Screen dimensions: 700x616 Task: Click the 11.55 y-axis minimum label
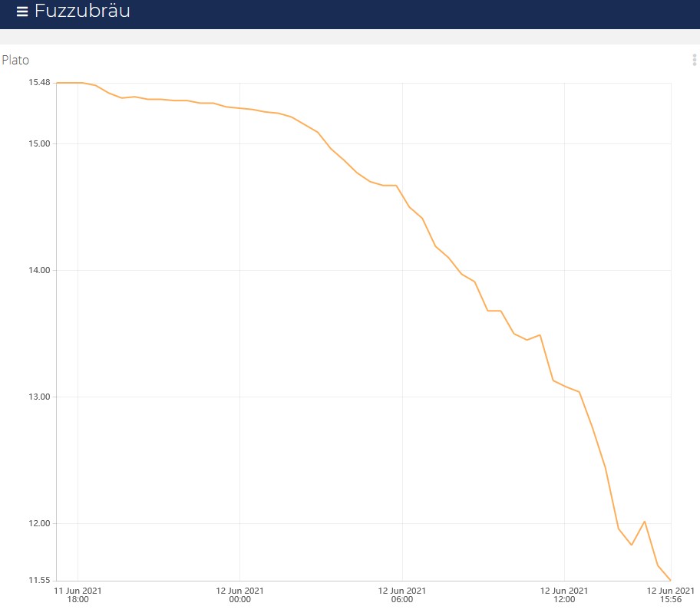(39, 580)
